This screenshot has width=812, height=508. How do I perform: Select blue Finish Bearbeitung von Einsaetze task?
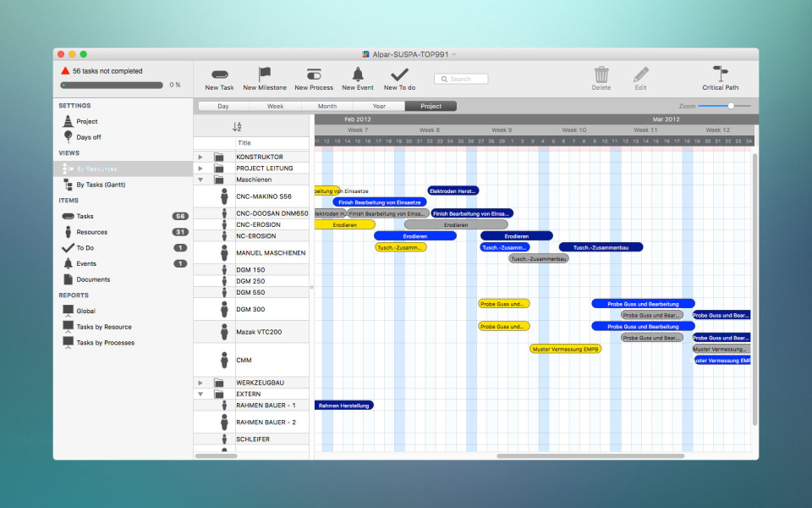380,202
